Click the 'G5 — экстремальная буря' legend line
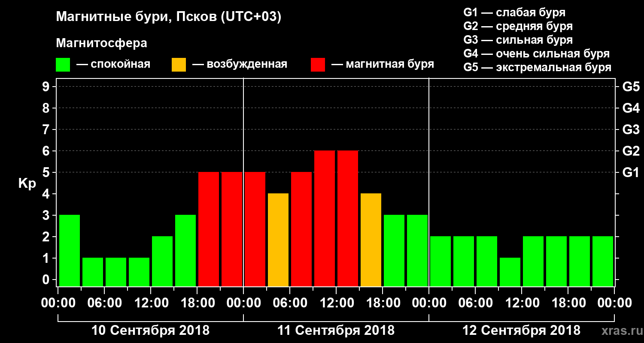 tap(537, 68)
